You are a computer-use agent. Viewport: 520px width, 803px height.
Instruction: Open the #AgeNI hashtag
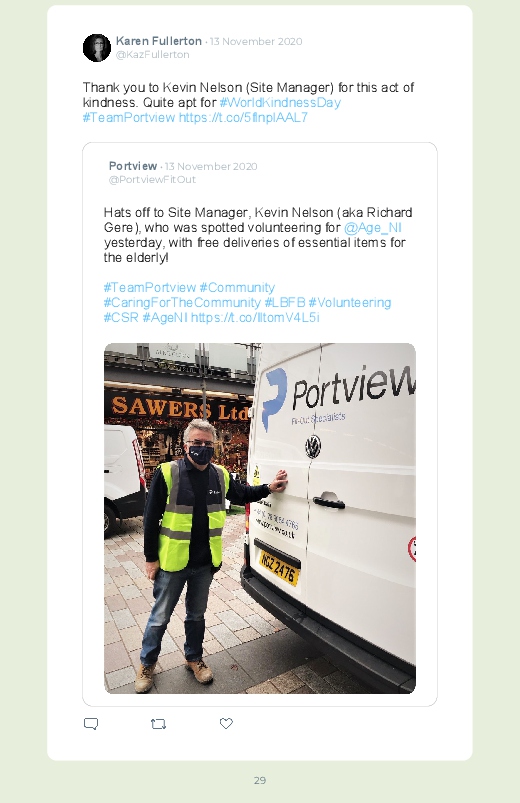[x=165, y=318]
